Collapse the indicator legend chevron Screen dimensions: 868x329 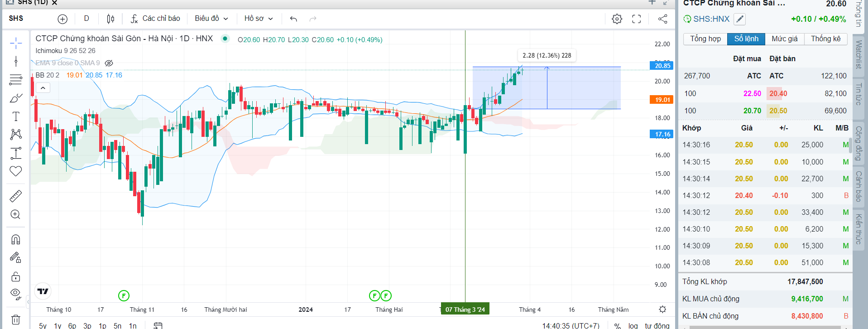pyautogui.click(x=43, y=88)
